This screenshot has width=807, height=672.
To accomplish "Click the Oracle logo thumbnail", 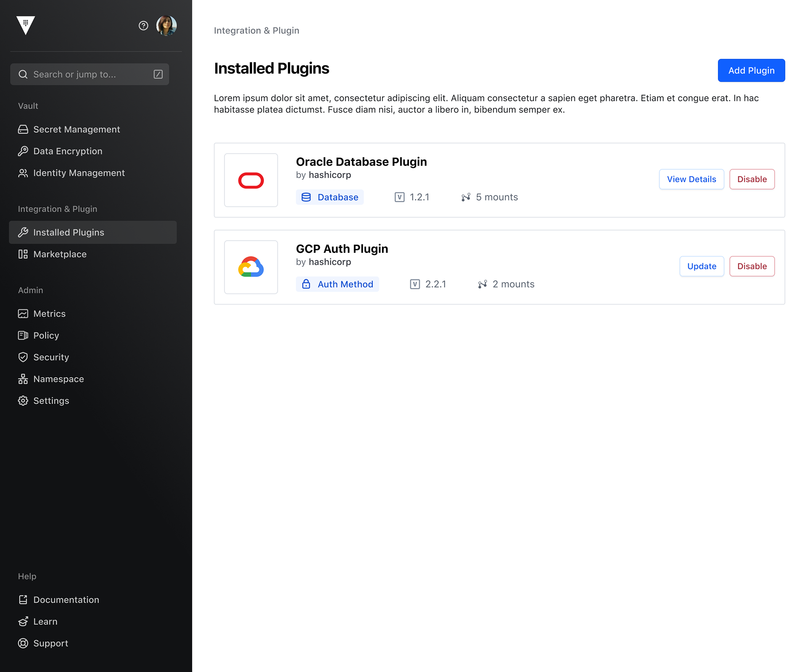I will pos(251,180).
